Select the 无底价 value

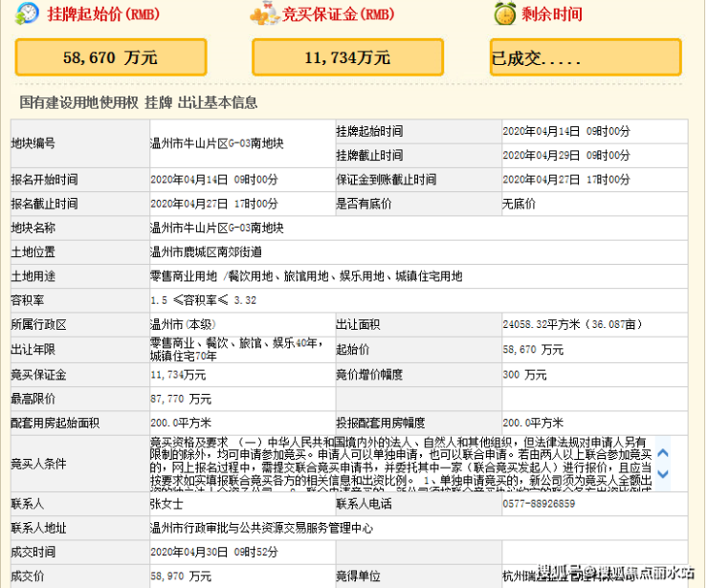(x=519, y=204)
